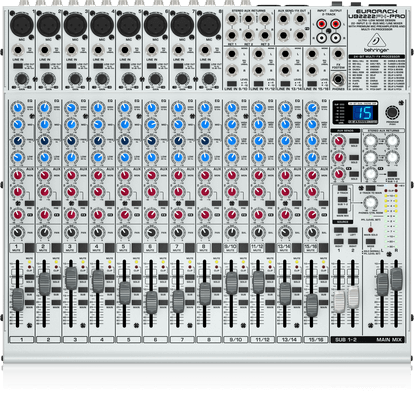Click the "MAIN MIX" label below the faders
The width and height of the screenshot is (414, 400).
(388, 340)
